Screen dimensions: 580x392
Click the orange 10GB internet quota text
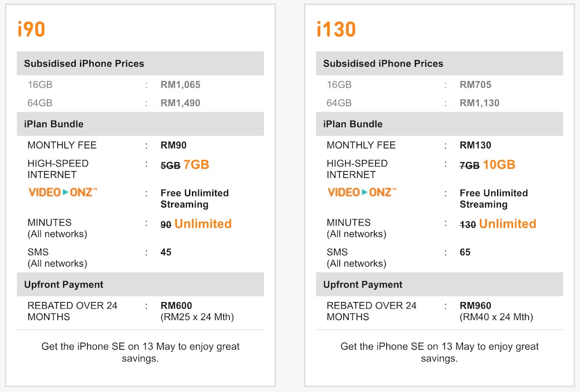pyautogui.click(x=499, y=165)
